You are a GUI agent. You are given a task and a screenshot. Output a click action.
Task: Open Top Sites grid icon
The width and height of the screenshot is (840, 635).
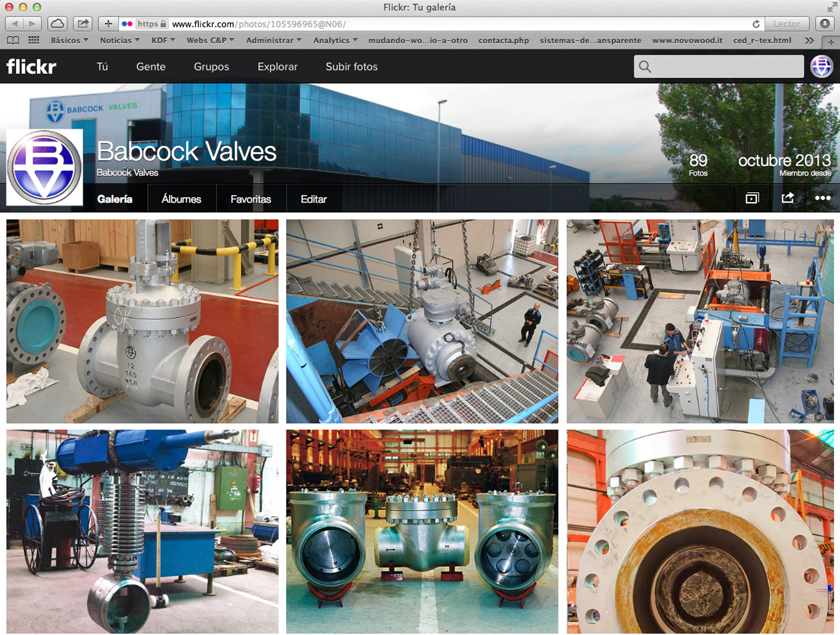tap(34, 40)
